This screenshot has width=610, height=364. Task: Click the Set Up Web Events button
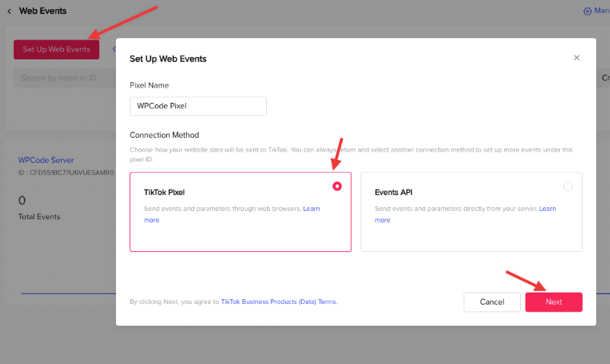point(56,49)
